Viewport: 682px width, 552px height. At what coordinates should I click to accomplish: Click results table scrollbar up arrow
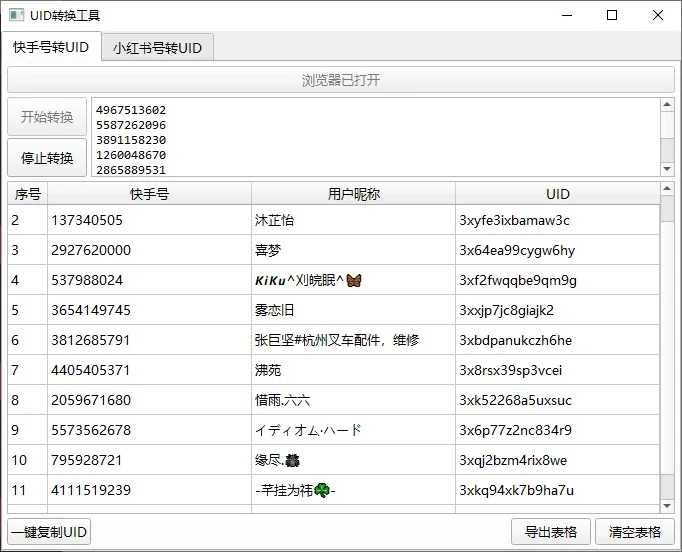pos(667,189)
